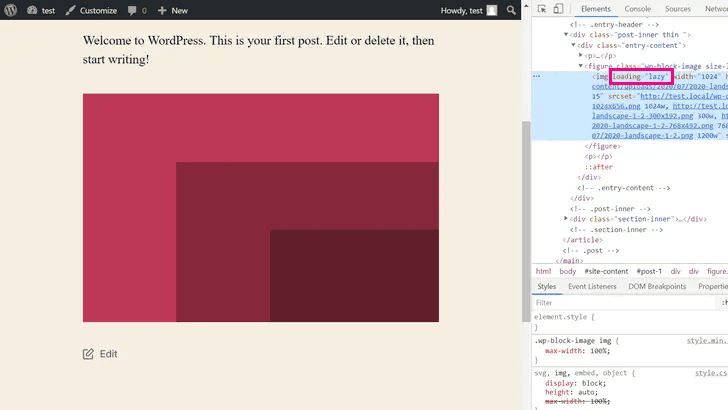Click the three-dot actions on img row
Image resolution: width=728 pixels, height=410 pixels.
coord(537,76)
